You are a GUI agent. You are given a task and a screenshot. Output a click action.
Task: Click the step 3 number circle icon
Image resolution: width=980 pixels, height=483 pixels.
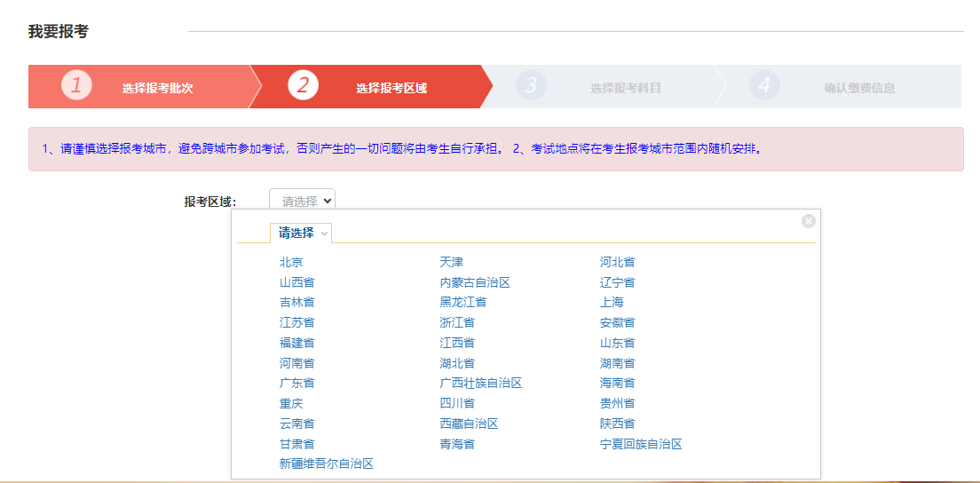(x=531, y=86)
